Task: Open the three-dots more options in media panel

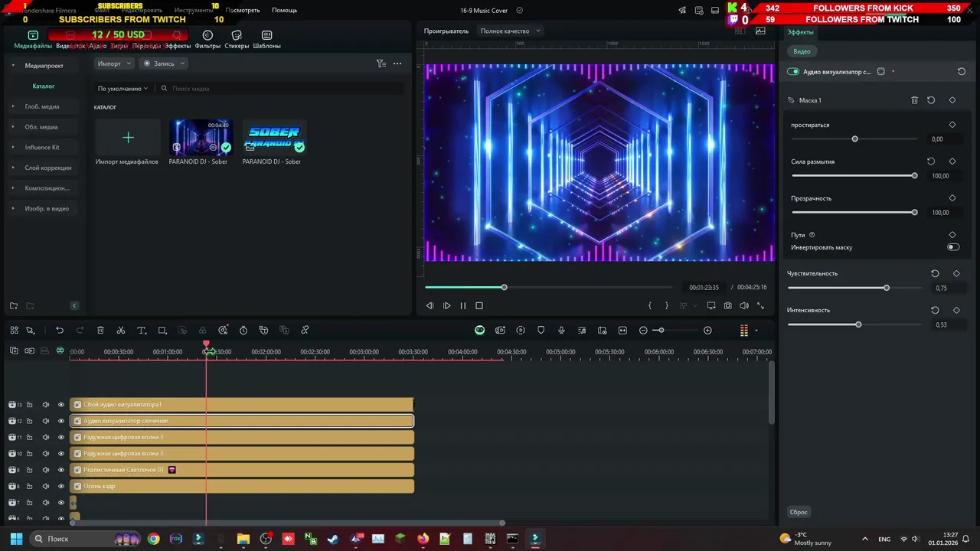Action: [397, 64]
